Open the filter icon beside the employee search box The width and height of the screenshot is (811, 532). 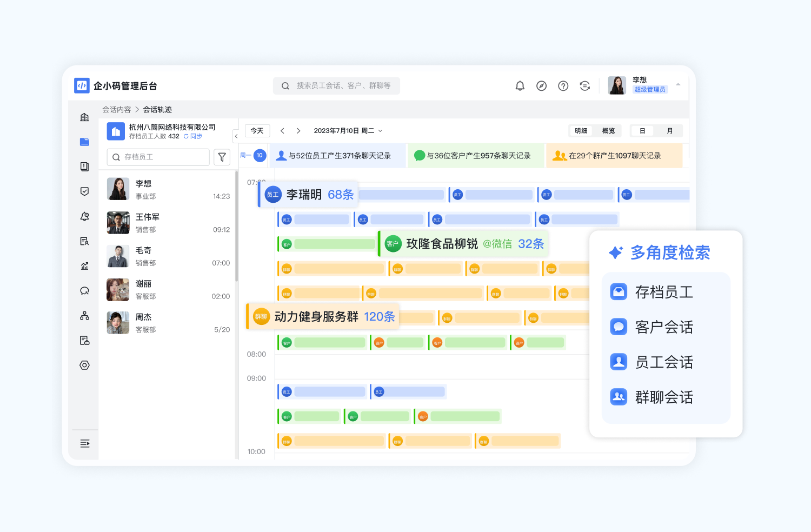pyautogui.click(x=222, y=157)
